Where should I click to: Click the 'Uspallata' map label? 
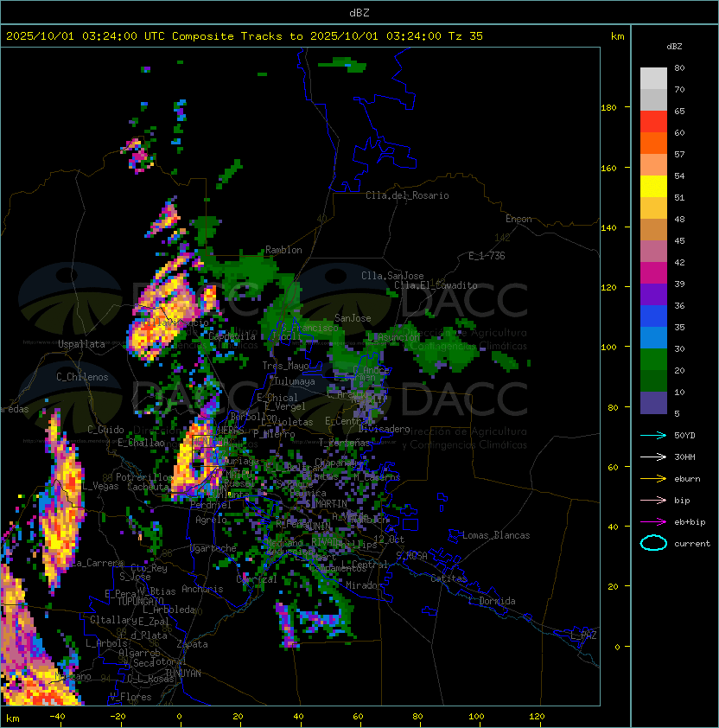[x=81, y=344]
